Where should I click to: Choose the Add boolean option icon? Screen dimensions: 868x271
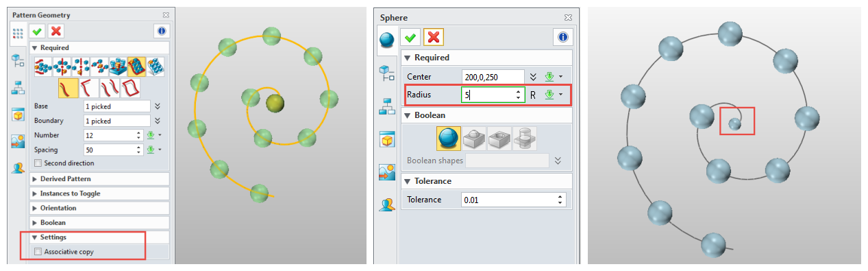coord(473,138)
